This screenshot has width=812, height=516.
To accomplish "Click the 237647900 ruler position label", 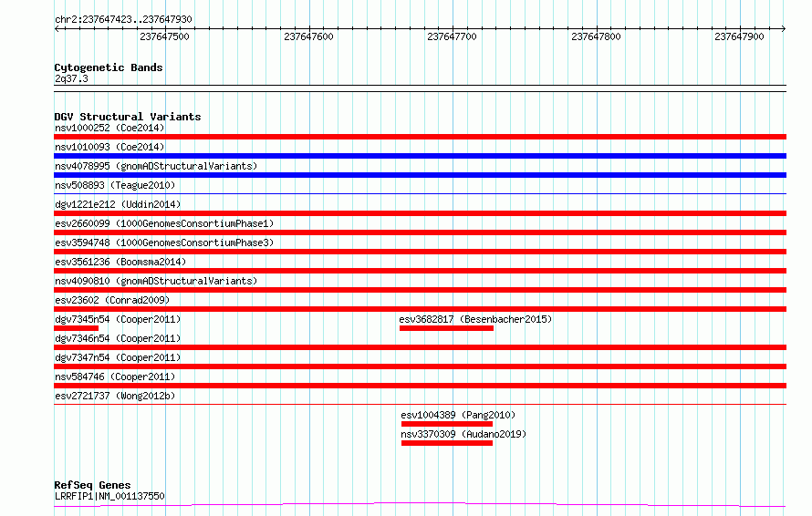I will pos(739,36).
